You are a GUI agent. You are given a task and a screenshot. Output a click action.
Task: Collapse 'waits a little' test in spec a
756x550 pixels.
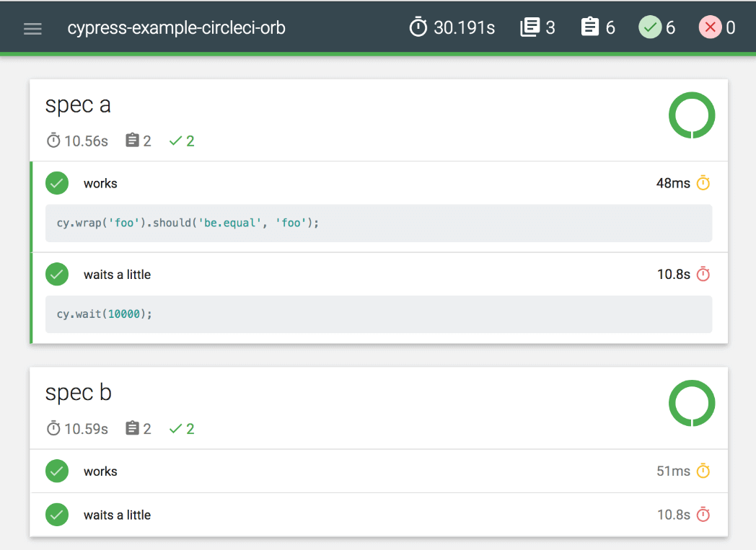pyautogui.click(x=117, y=275)
